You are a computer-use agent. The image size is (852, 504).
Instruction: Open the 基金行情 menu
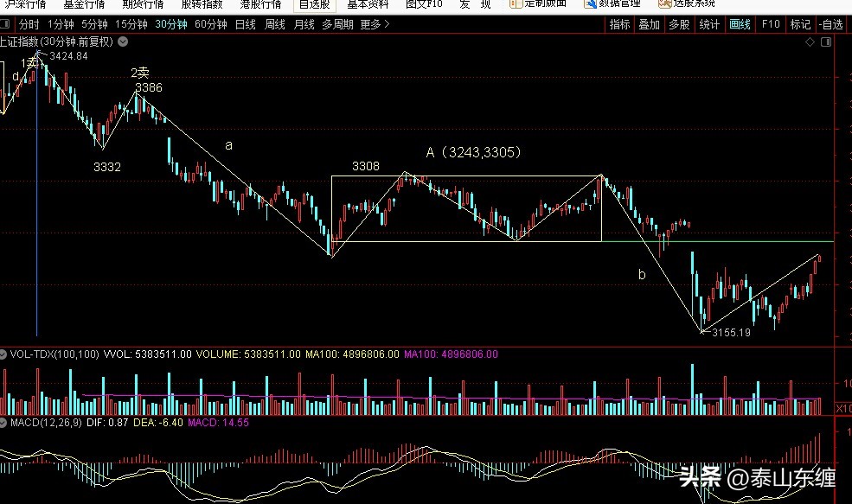pyautogui.click(x=84, y=4)
